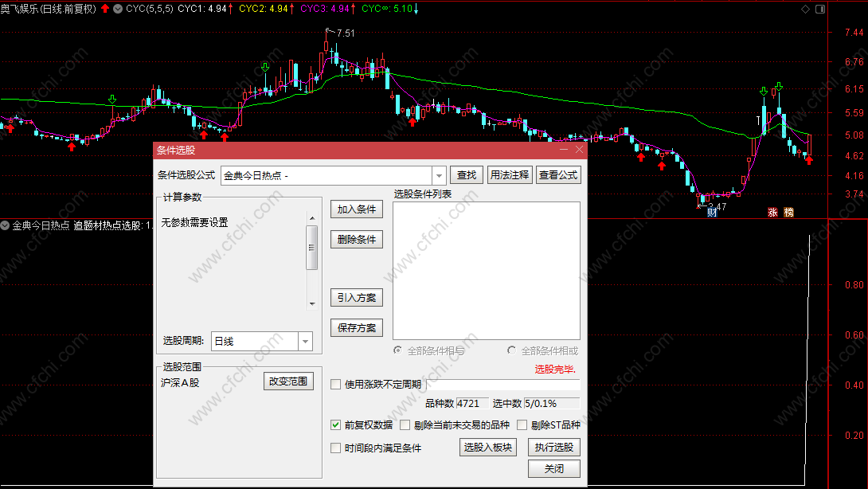Click the 计算参数 scroll down arrow

point(312,304)
